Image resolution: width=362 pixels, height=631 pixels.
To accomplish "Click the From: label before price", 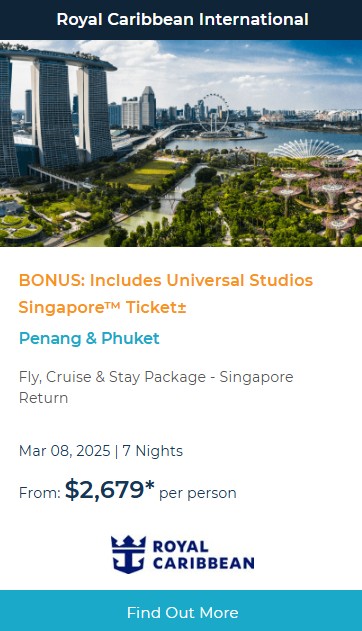I will (x=40, y=493).
